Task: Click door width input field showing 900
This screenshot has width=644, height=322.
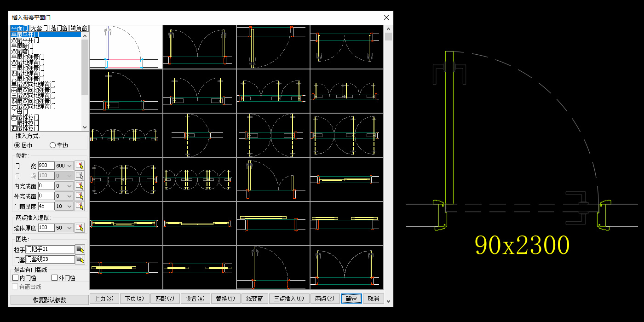Action: click(x=46, y=166)
